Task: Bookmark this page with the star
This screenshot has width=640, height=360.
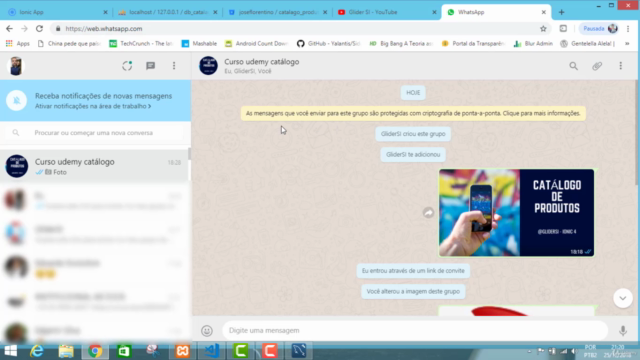Action: (x=543, y=29)
